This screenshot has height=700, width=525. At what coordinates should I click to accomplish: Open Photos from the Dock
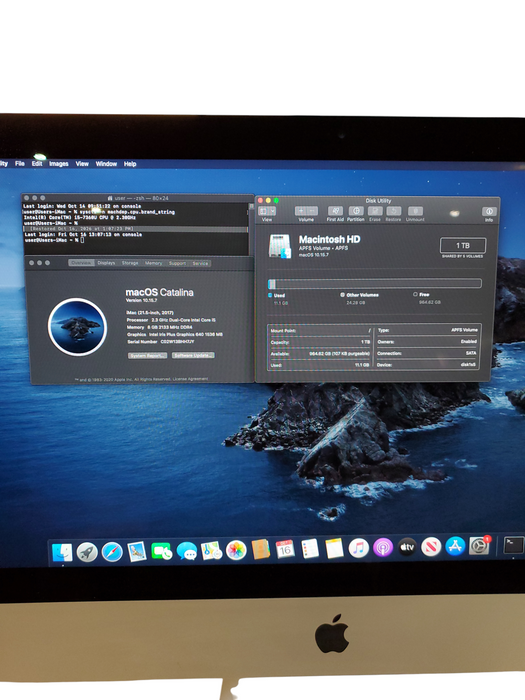coord(236,550)
